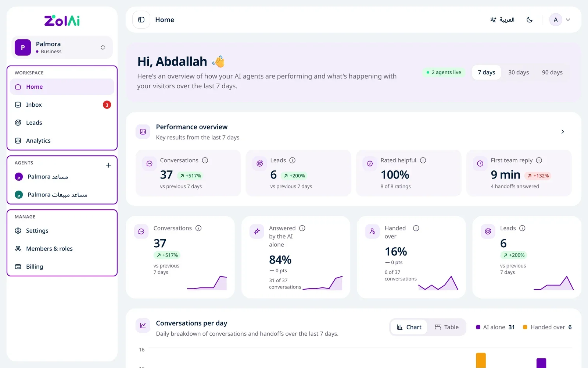Show info tooltip for Handed over
The image size is (588, 368).
[x=416, y=228]
